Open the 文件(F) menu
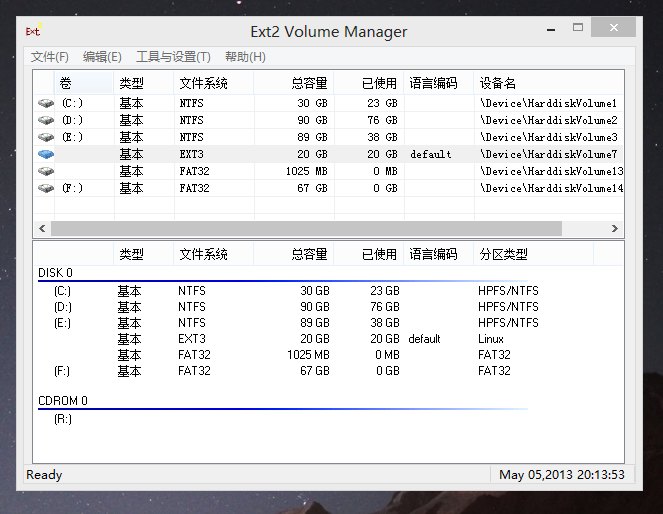Viewport: 663px width, 514px height. coord(49,57)
